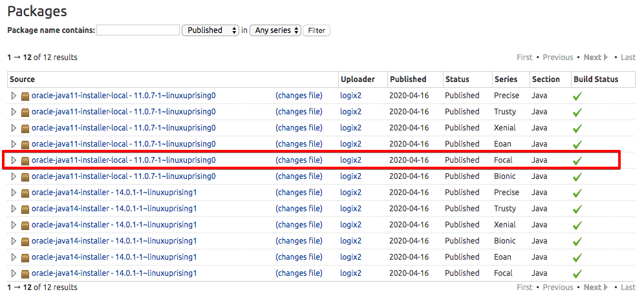Open changes file for Bionic oracle-java11 package

coord(299,176)
